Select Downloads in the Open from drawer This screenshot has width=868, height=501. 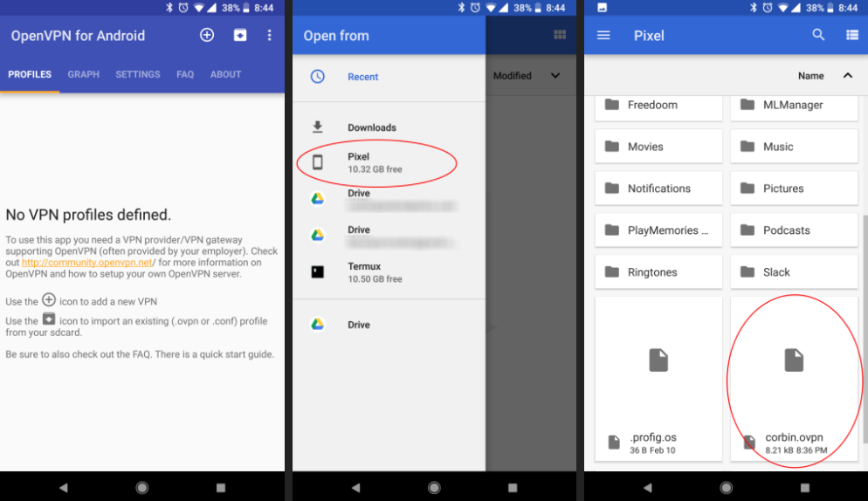pos(389,127)
